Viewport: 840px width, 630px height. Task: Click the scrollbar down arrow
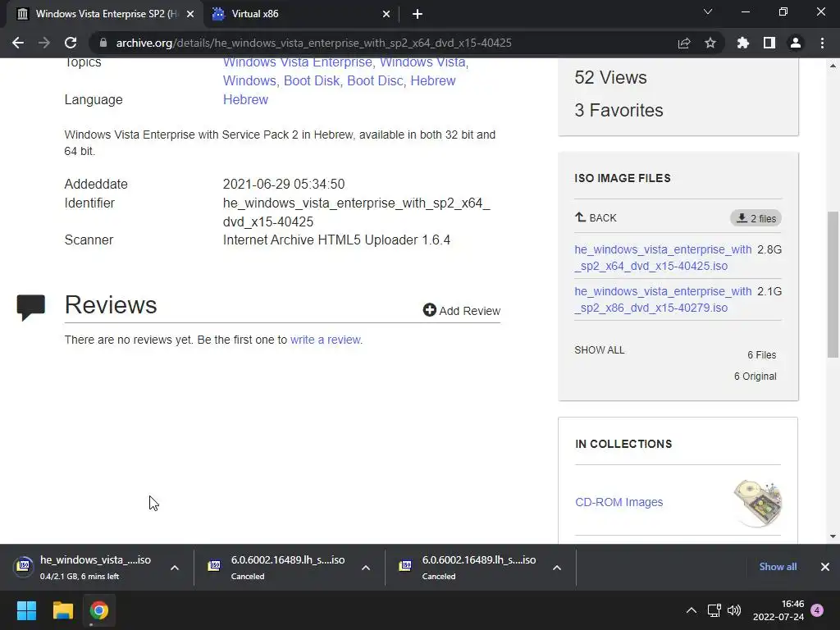833,536
